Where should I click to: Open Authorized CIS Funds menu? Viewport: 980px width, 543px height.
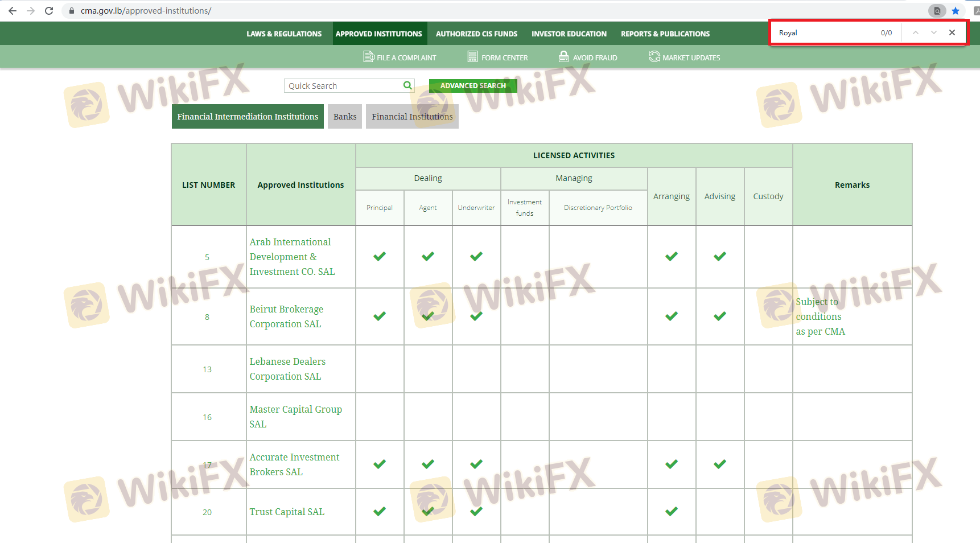[x=476, y=34]
